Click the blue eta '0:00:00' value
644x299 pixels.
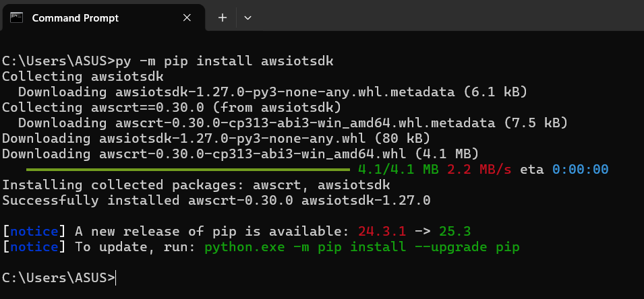[x=580, y=169]
